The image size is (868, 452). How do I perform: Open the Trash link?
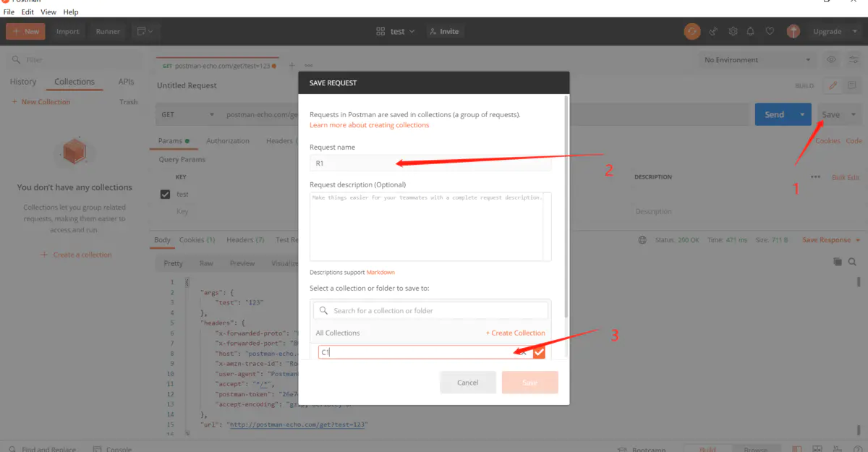[128, 102]
